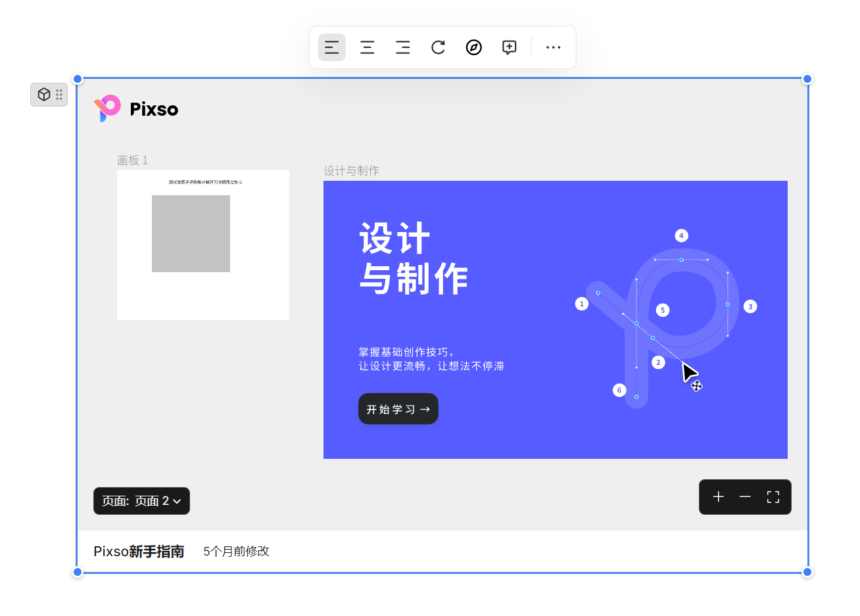The width and height of the screenshot is (860, 616).
Task: Click the compass icon in floating toolbar
Action: pyautogui.click(x=474, y=47)
